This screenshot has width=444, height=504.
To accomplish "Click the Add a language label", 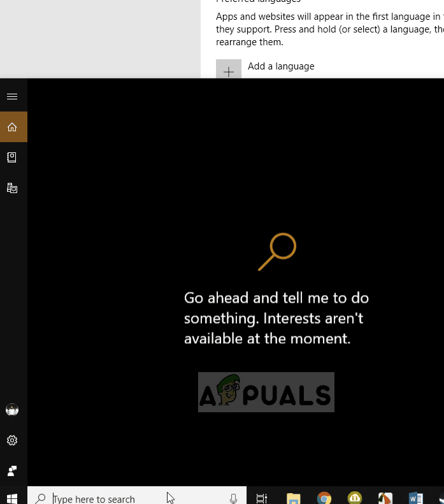I will coord(281,66).
